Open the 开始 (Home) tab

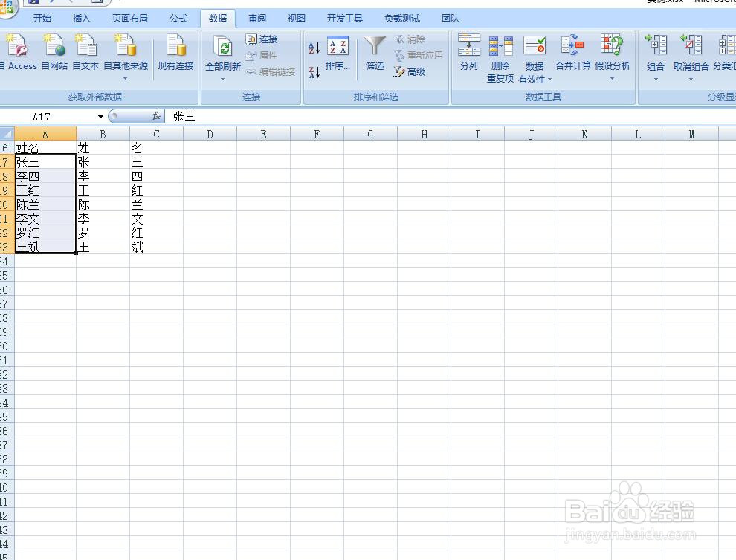click(42, 19)
